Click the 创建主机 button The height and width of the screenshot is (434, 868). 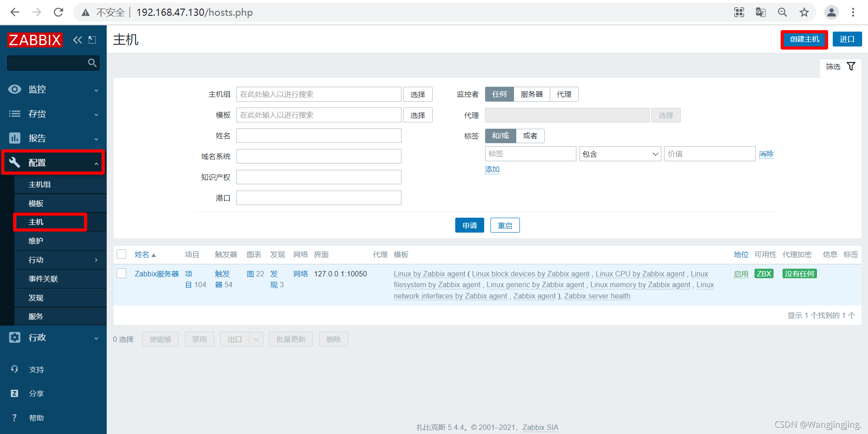point(804,39)
